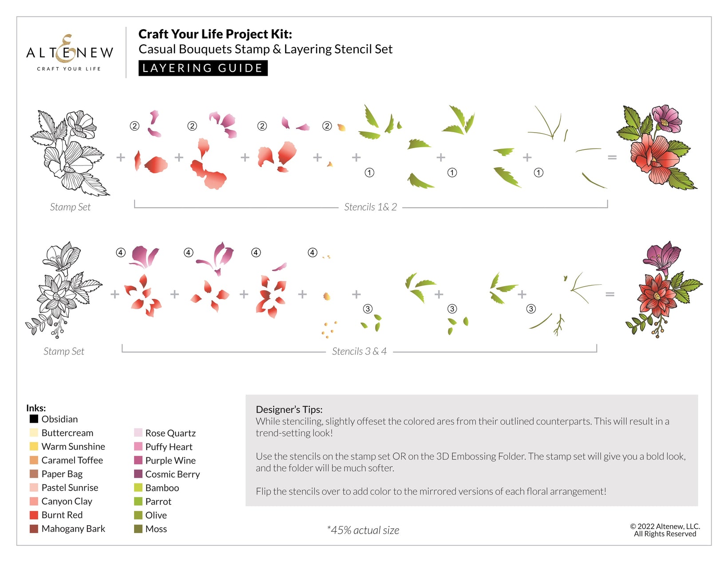The height and width of the screenshot is (562, 728).
Task: Click the equals sign in top row
Action: tap(612, 157)
